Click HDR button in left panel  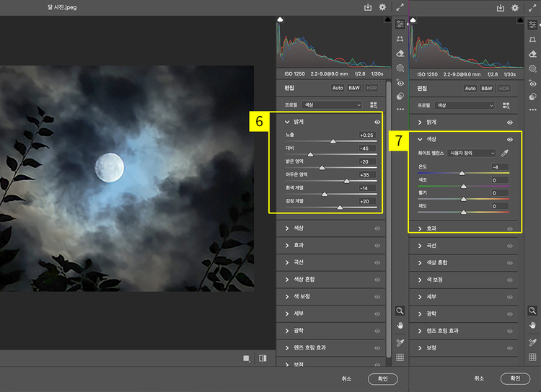click(x=371, y=88)
